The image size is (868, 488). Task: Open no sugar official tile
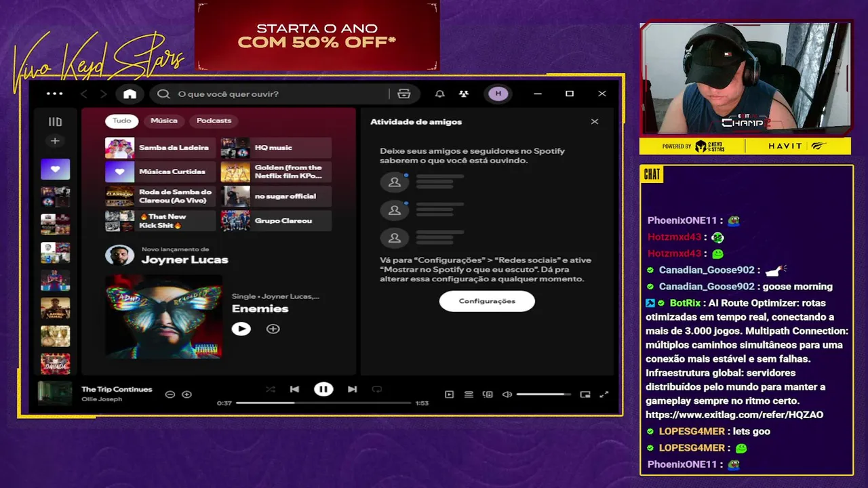pos(276,197)
